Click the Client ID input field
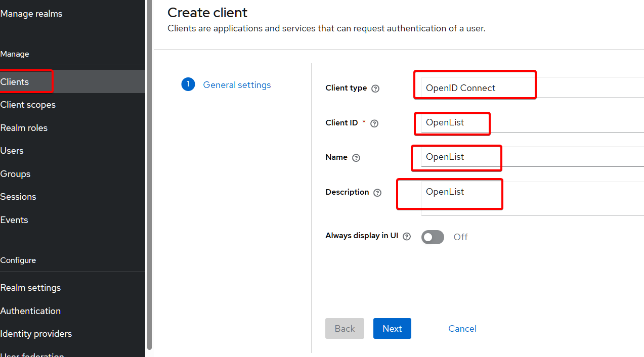This screenshot has height=357, width=644. coord(531,122)
